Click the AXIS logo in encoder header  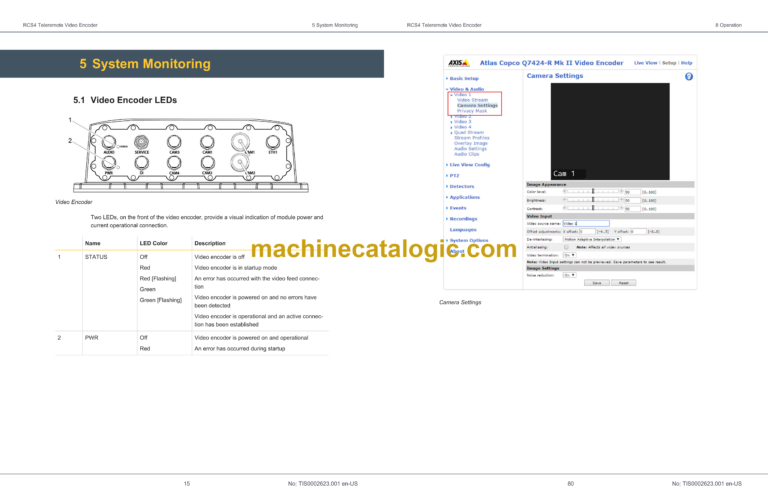coord(458,63)
